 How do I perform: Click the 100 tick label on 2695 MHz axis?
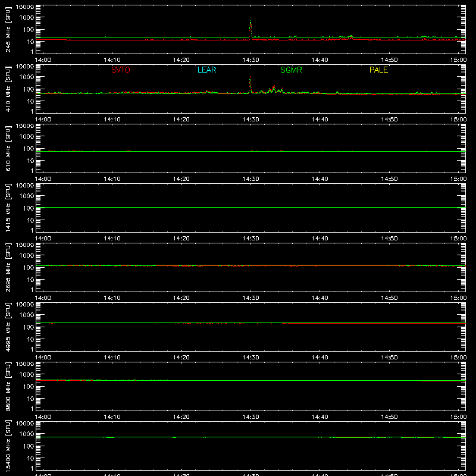[x=29, y=268]
